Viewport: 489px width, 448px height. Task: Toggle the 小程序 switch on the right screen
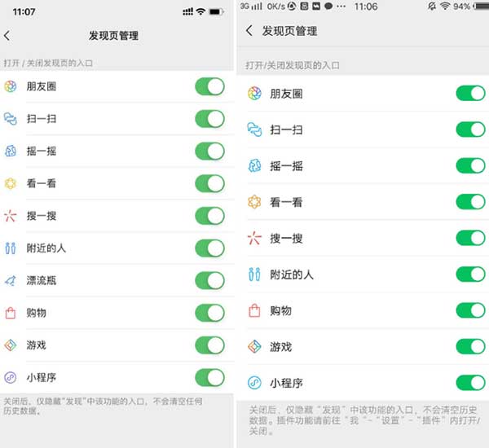[470, 383]
